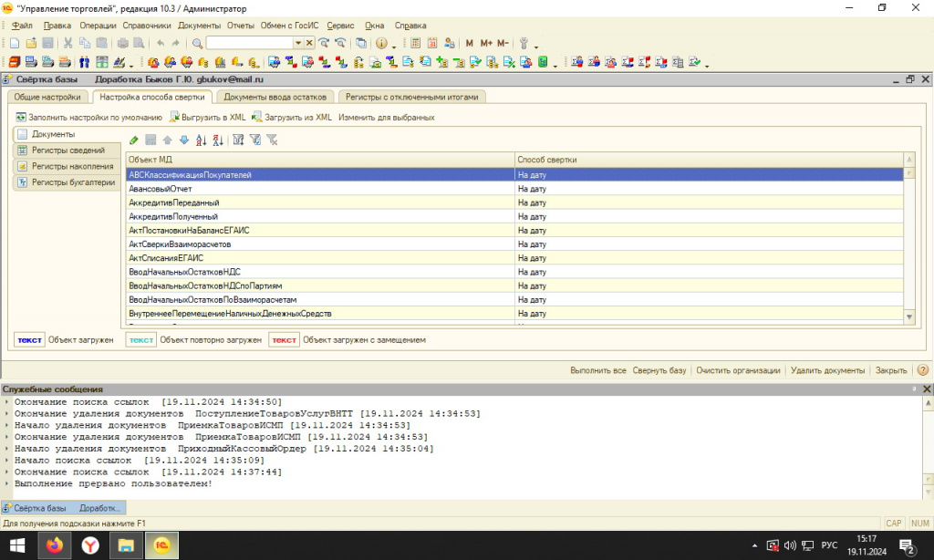Open File Explorer from the taskbar
Image resolution: width=934 pixels, height=560 pixels.
point(126,545)
